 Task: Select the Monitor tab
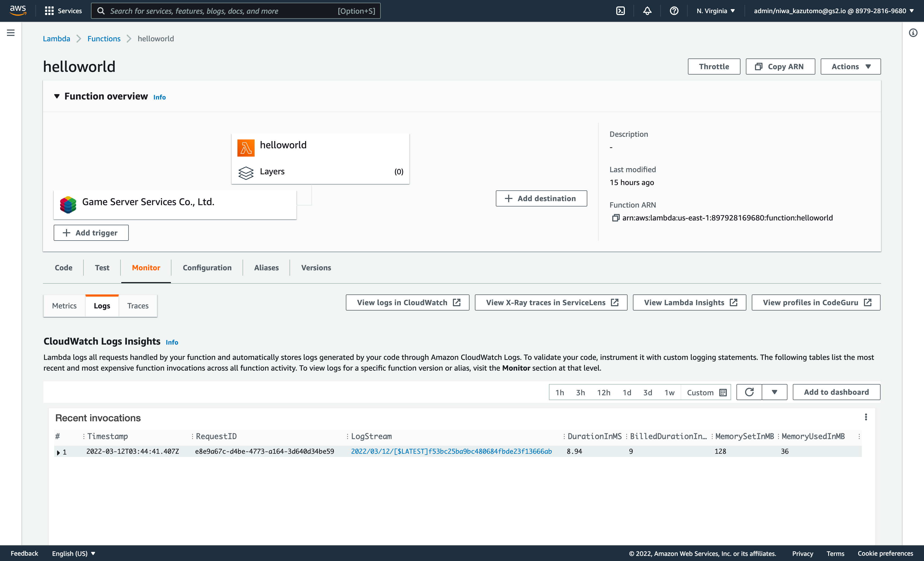pos(146,268)
